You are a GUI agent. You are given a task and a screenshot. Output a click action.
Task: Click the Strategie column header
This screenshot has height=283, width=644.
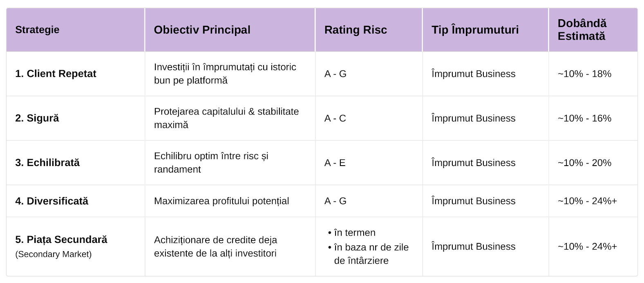tap(37, 30)
